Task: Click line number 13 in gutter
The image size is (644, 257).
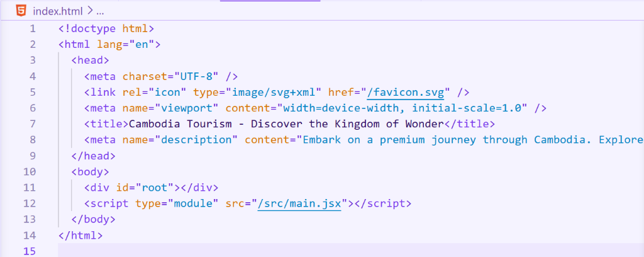Action: [30, 219]
